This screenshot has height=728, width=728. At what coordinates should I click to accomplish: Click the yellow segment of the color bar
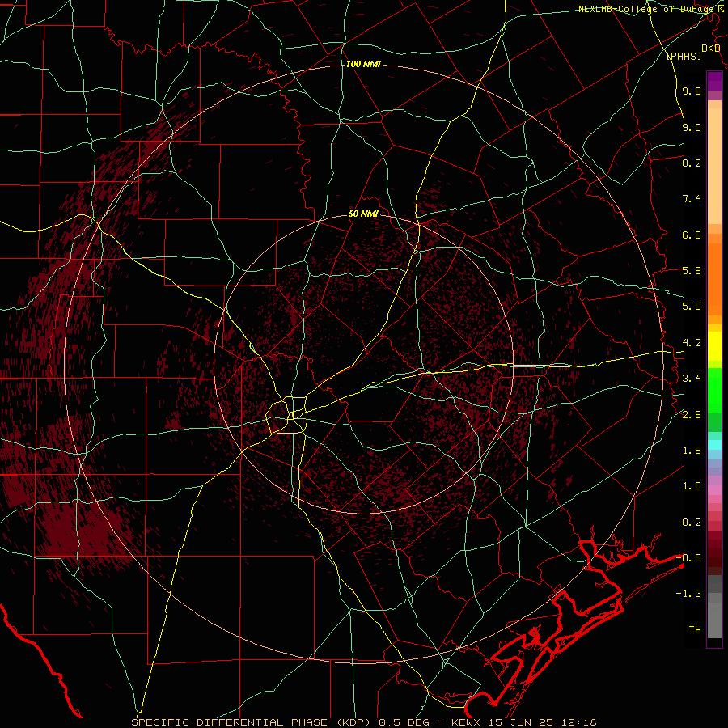(x=714, y=346)
